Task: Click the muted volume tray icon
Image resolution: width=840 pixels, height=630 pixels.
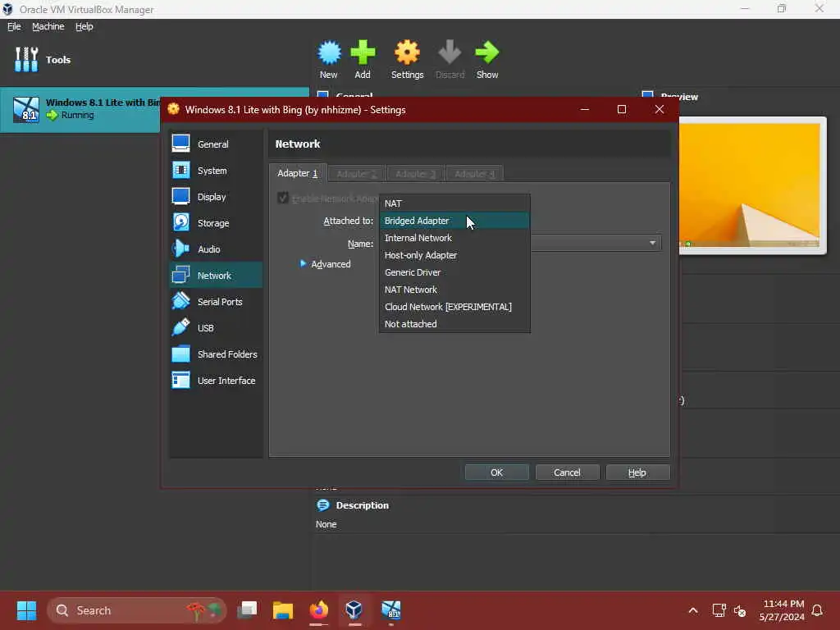Action: (741, 610)
